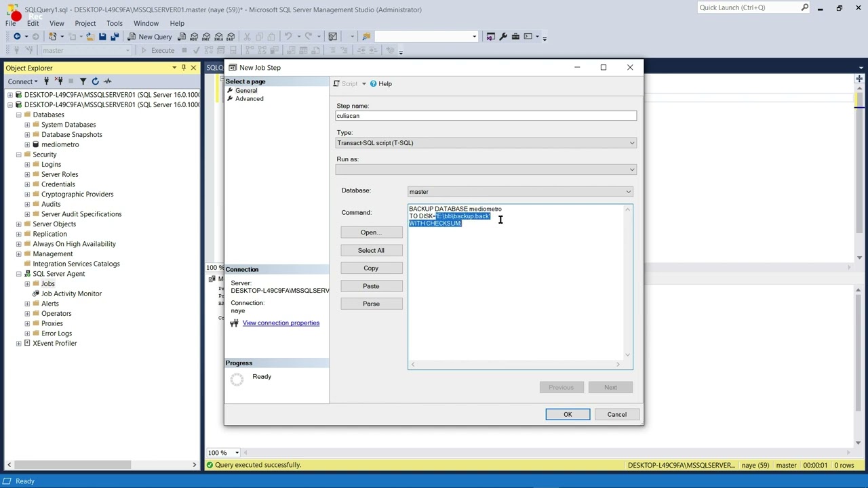
Task: Click the Toolbox briefcase icon in toolbar
Action: [515, 37]
